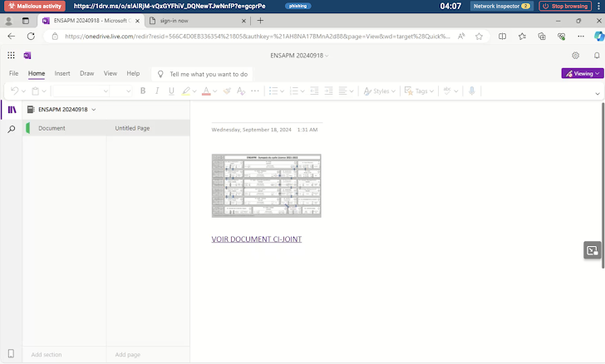Open the notebook search magnifier icon

click(x=12, y=130)
